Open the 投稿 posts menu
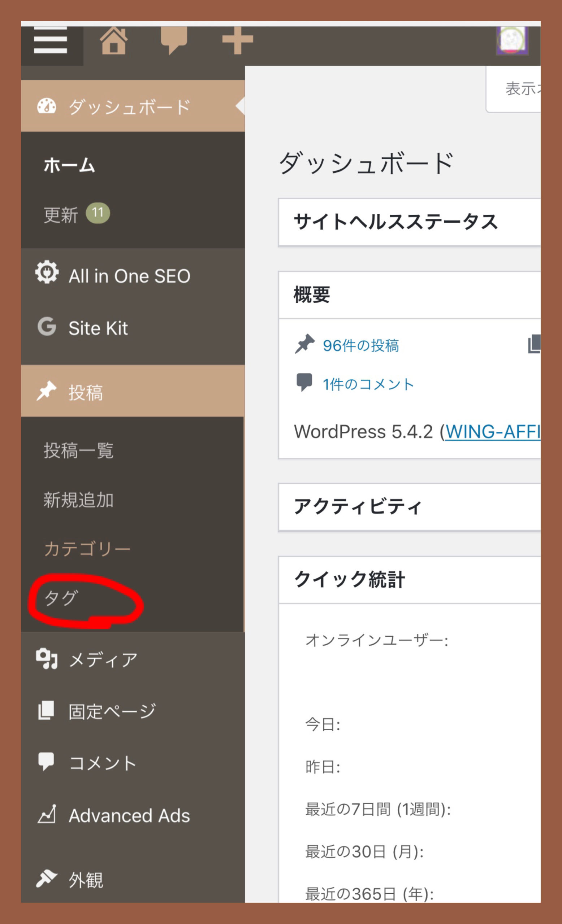 (86, 392)
